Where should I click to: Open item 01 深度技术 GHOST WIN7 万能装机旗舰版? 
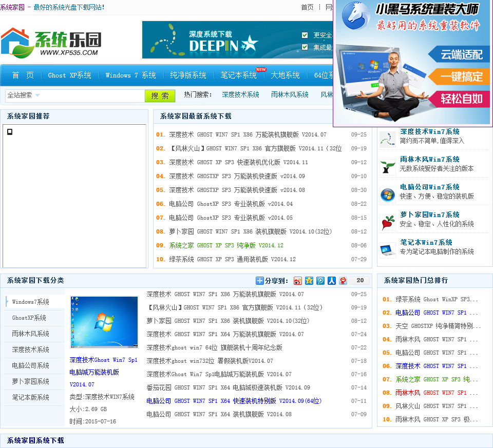pyautogui.click(x=248, y=134)
